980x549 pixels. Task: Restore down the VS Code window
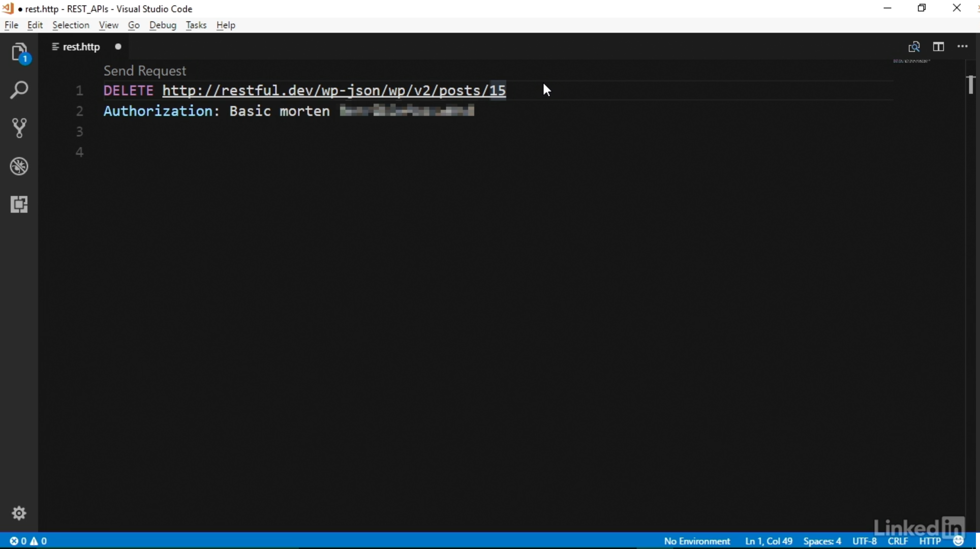922,8
